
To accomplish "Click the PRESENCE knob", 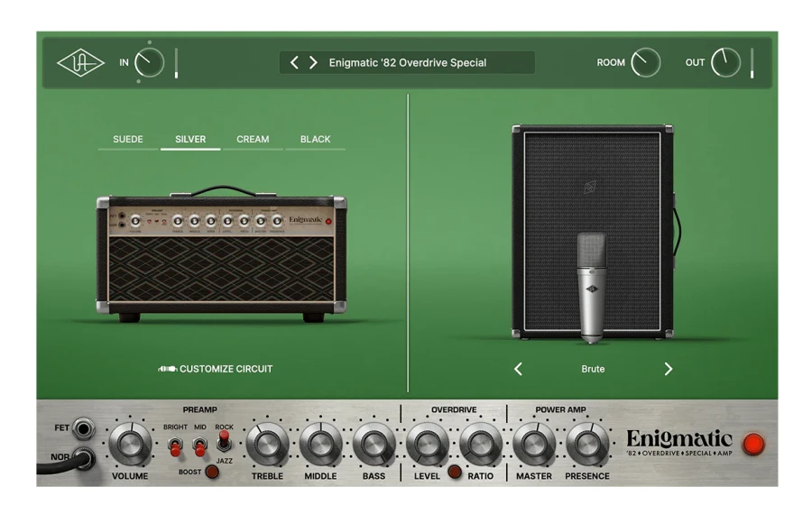I will [x=587, y=444].
